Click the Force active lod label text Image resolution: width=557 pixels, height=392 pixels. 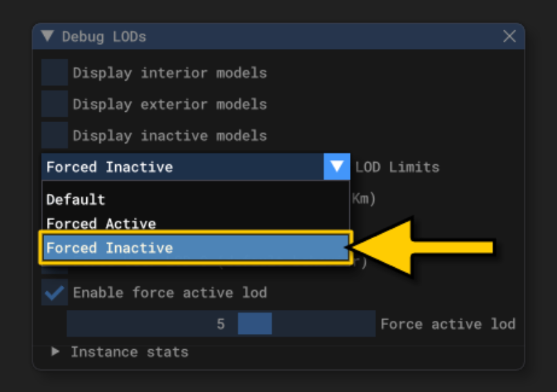pos(447,324)
